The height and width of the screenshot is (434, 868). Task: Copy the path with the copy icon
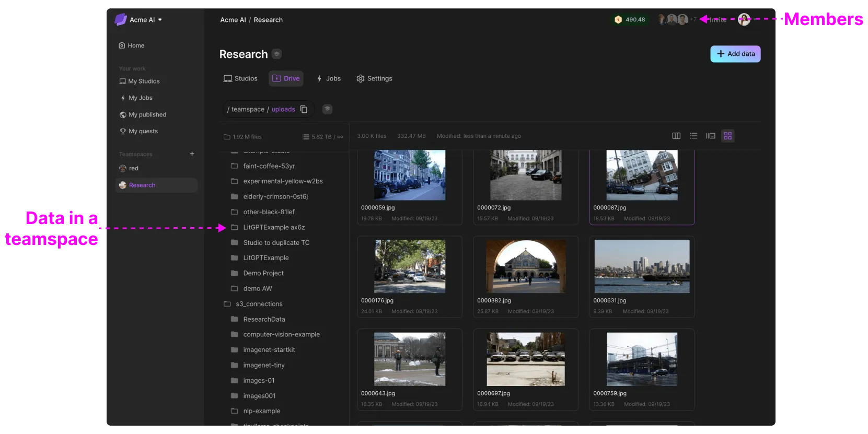304,109
